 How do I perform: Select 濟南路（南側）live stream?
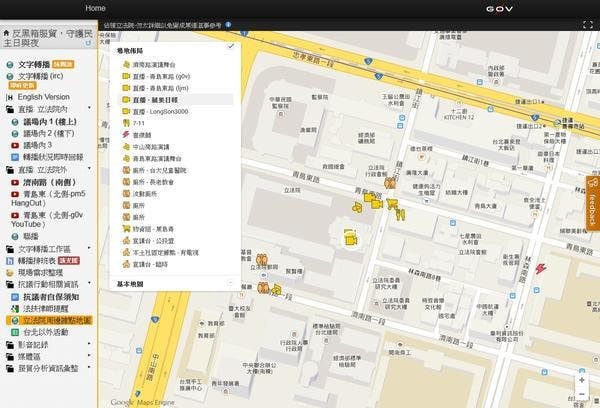(52, 183)
